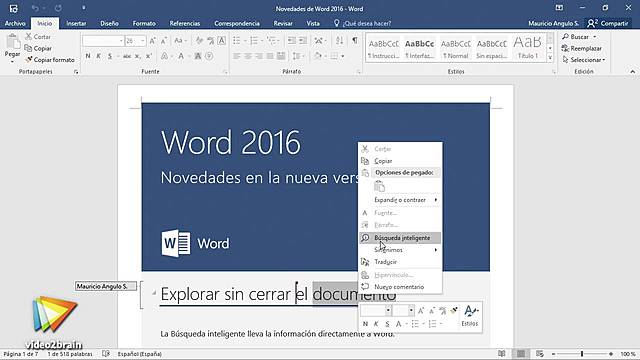
Task: Click the ribbon font color A button
Action: 181,56
